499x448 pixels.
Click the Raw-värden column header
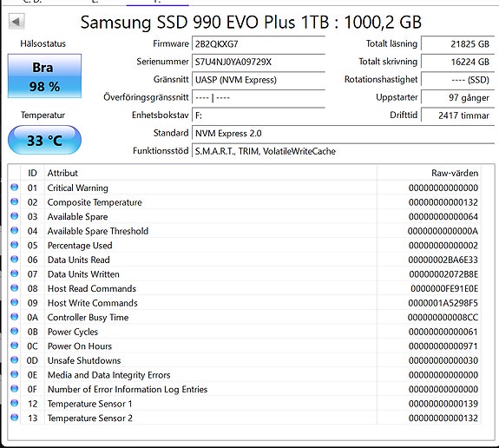(429, 173)
